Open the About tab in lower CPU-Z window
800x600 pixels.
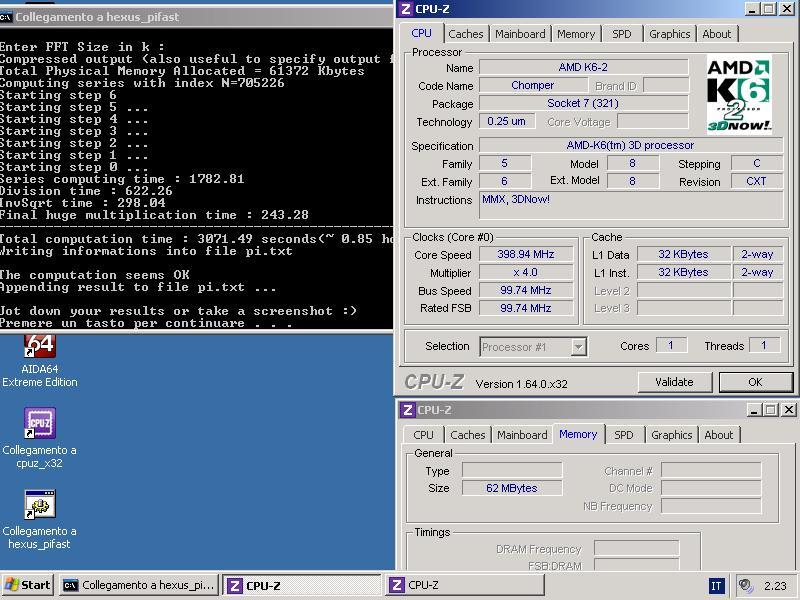(x=718, y=435)
